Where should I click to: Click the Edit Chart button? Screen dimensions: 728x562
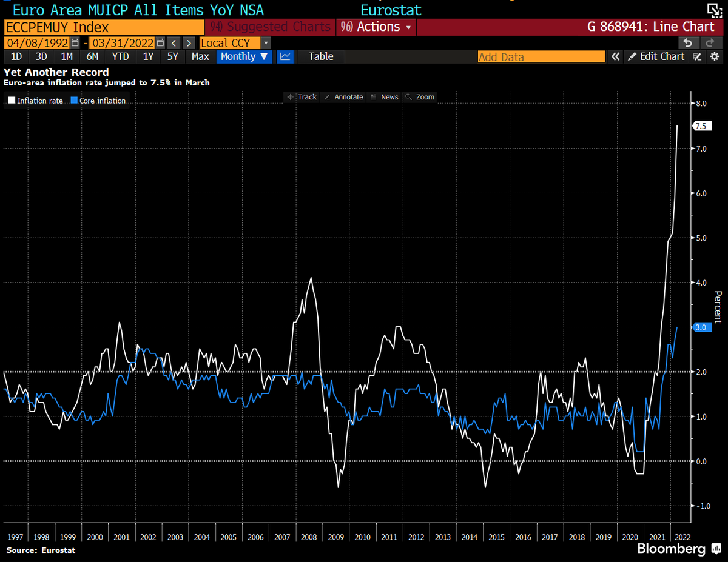[x=656, y=56]
